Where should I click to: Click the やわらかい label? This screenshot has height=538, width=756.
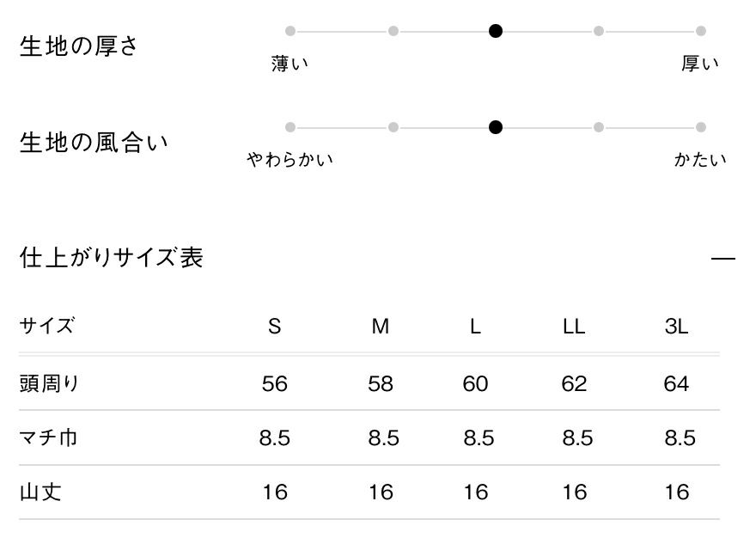pyautogui.click(x=290, y=159)
